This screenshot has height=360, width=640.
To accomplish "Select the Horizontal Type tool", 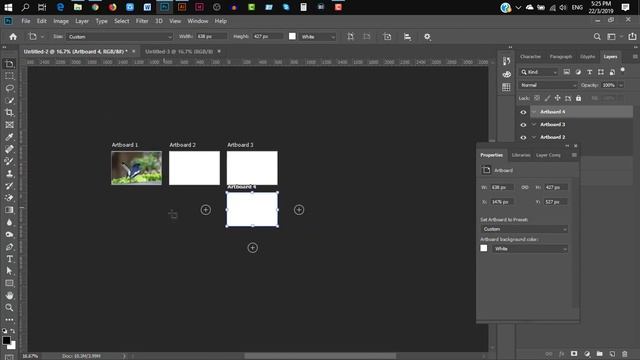I will (9, 259).
